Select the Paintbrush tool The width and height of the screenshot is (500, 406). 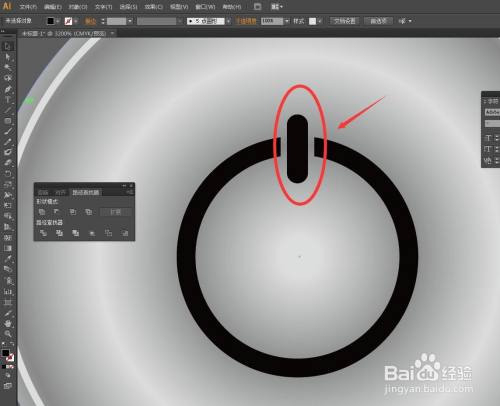(x=8, y=131)
